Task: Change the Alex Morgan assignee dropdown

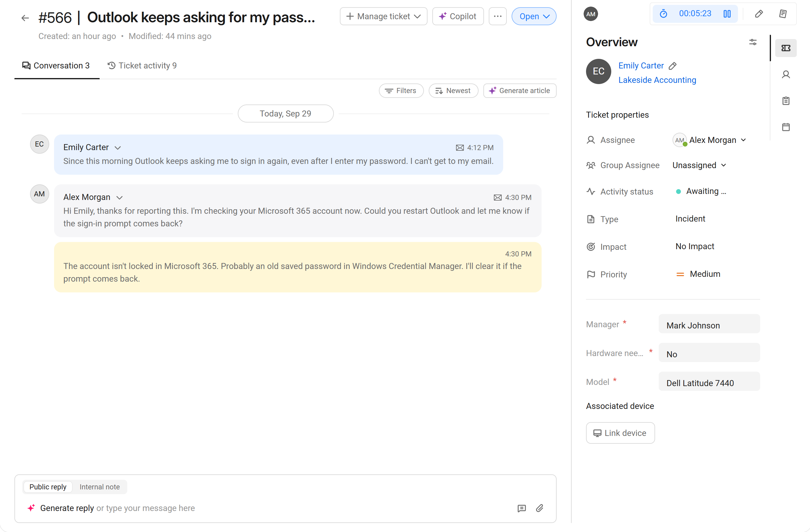Action: (710, 140)
